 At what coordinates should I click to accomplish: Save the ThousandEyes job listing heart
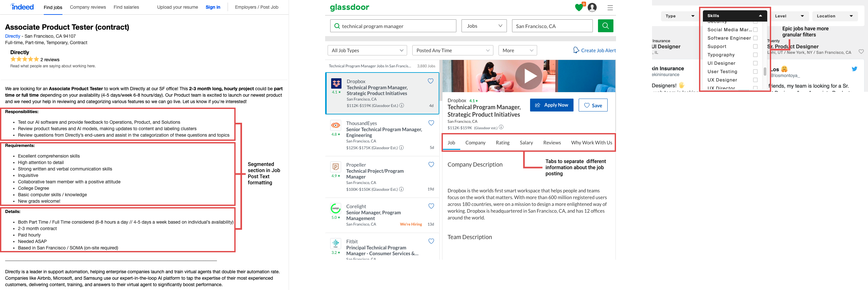point(431,123)
